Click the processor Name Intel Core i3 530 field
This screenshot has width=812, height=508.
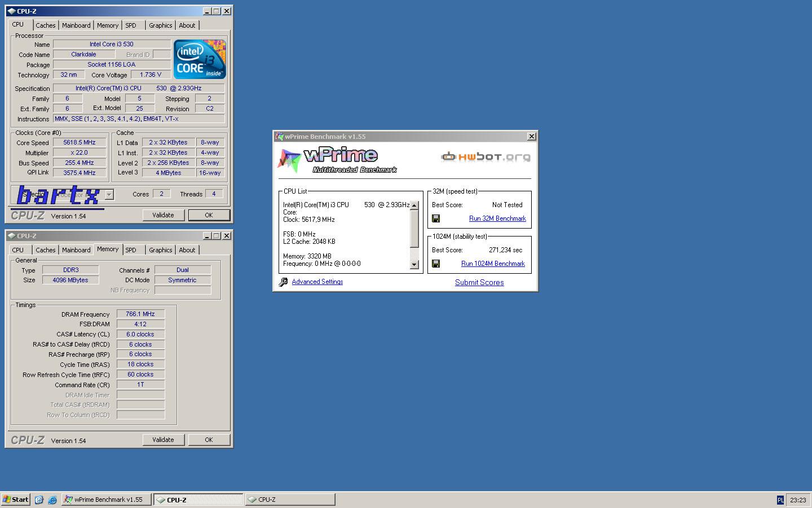[x=112, y=44]
